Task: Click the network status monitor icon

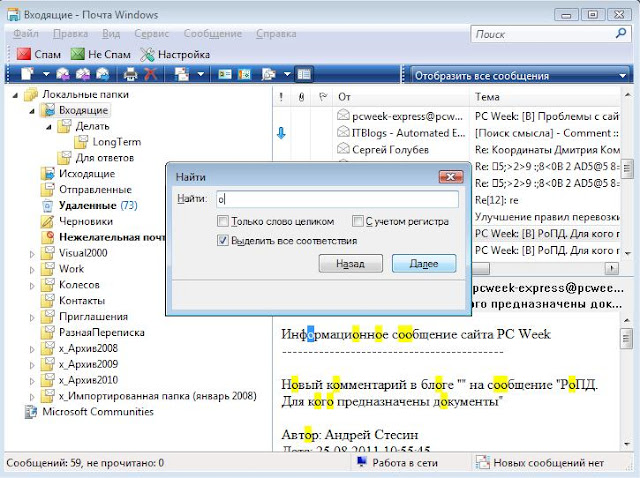Action: point(361,462)
